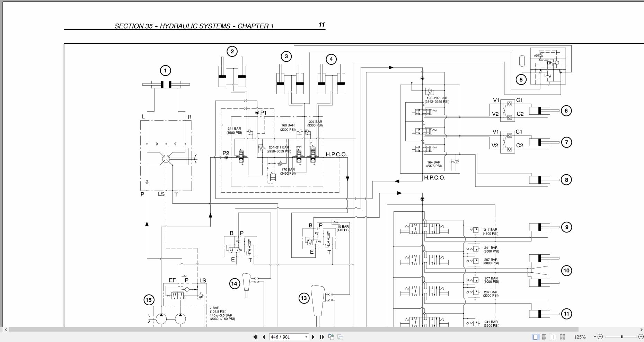Click the next view icon
This screenshot has height=342, width=644.
pyautogui.click(x=340, y=337)
